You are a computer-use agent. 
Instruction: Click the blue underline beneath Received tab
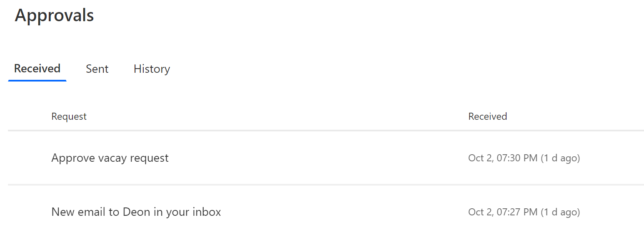click(x=37, y=80)
